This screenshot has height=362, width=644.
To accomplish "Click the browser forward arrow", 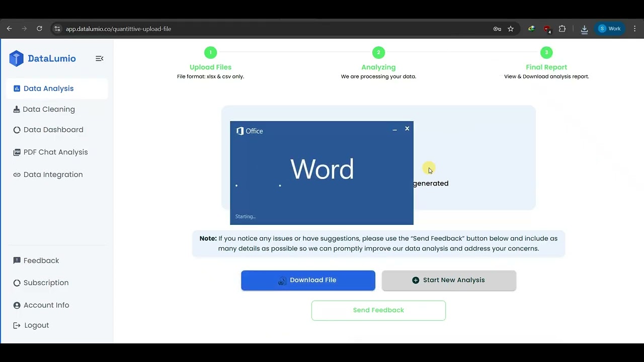I will click(x=24, y=29).
